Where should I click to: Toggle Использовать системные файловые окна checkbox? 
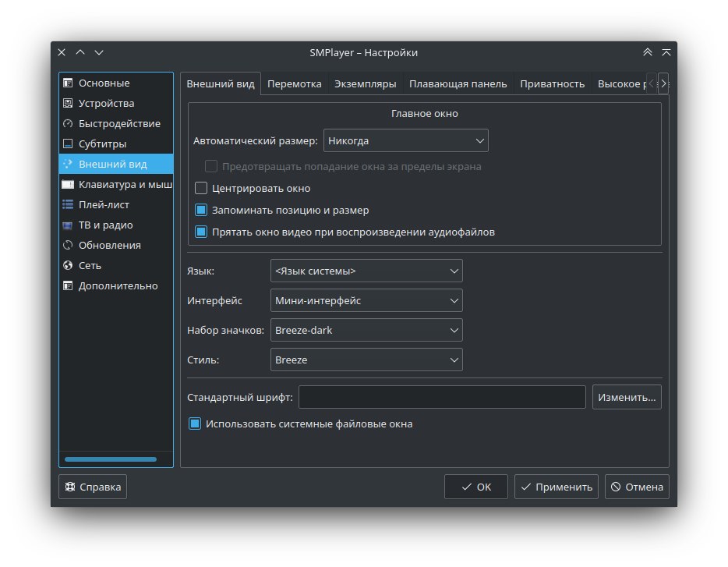coord(195,423)
